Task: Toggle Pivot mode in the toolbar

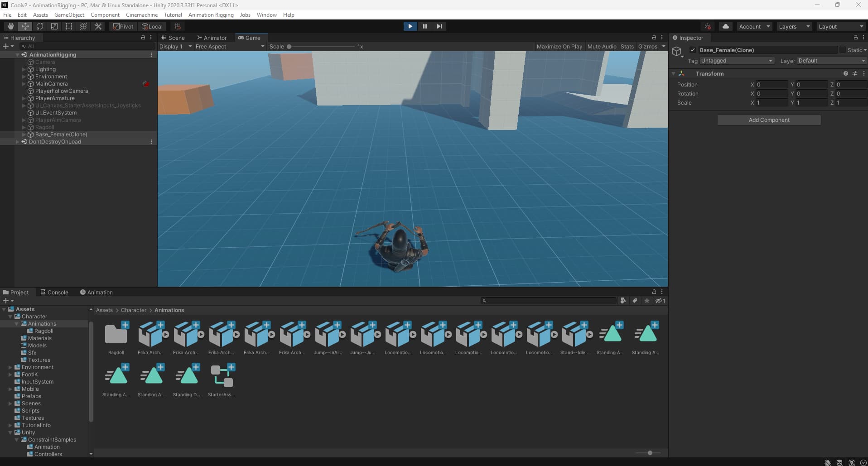Action: (123, 26)
